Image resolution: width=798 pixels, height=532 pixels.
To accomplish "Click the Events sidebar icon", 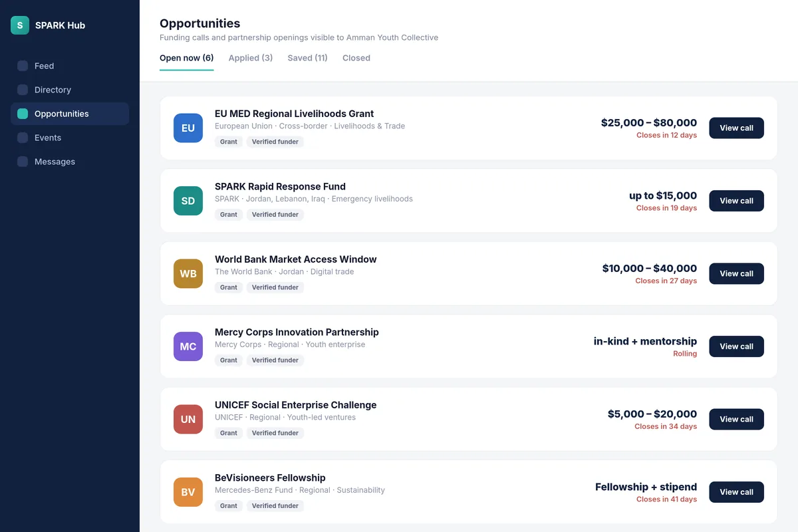I will tap(23, 138).
